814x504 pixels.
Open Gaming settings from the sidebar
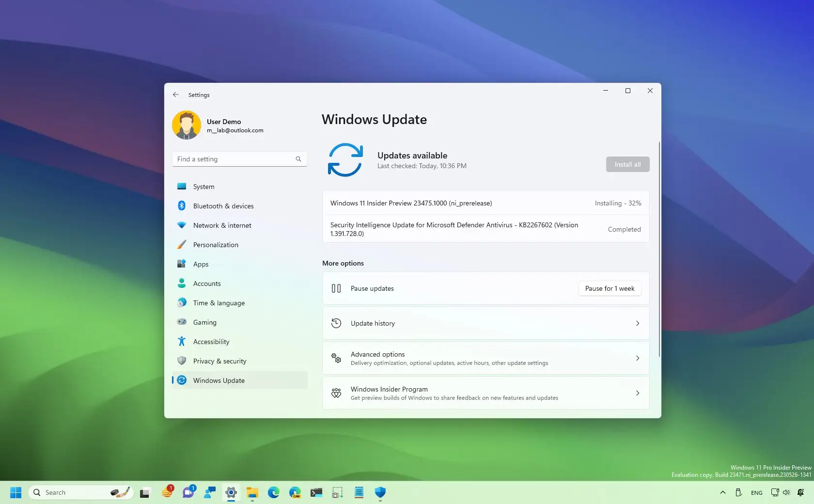pos(204,322)
